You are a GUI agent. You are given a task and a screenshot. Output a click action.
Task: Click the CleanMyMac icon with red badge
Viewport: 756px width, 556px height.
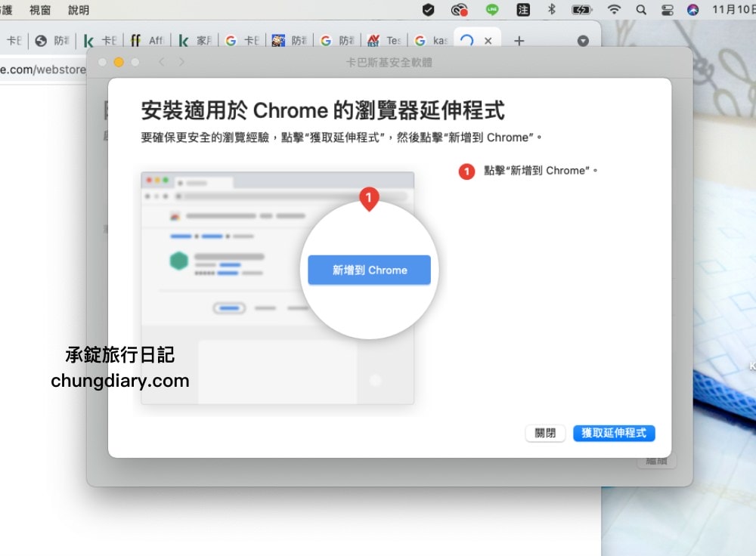pyautogui.click(x=459, y=10)
